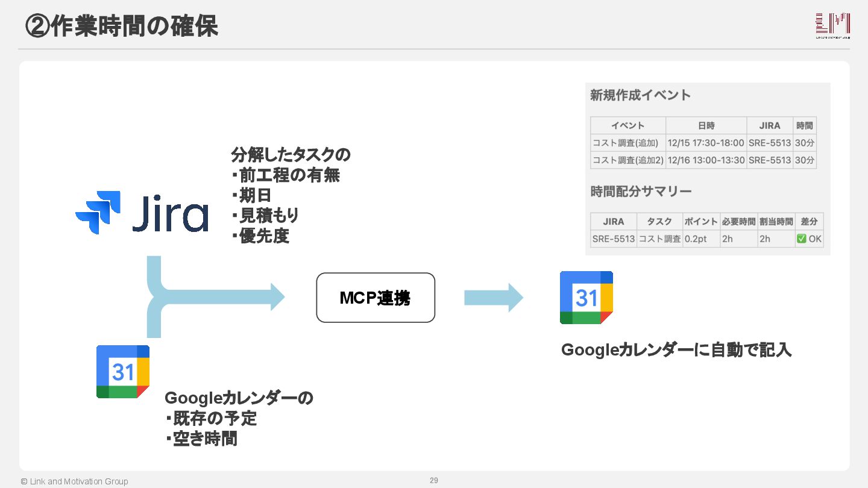Screen dimensions: 868x488
Task: Click the green checkmark OK cell
Action: point(809,239)
